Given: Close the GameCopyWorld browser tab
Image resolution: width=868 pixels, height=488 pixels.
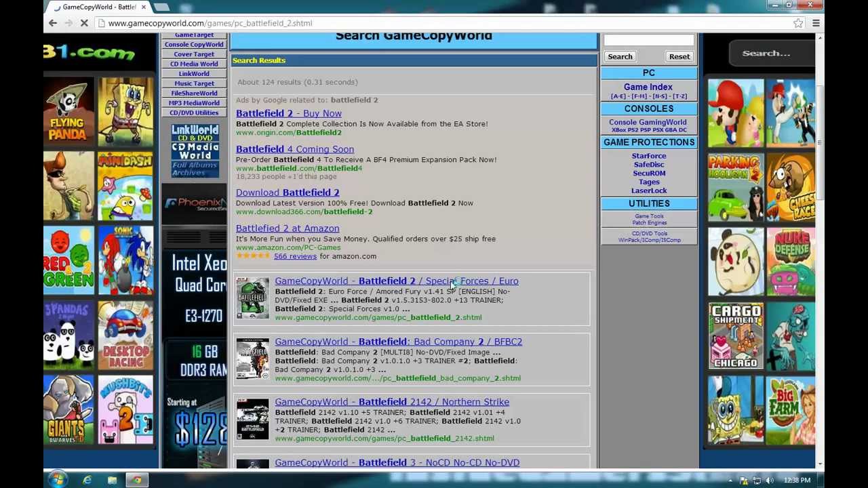Looking at the screenshot, I should [x=143, y=7].
